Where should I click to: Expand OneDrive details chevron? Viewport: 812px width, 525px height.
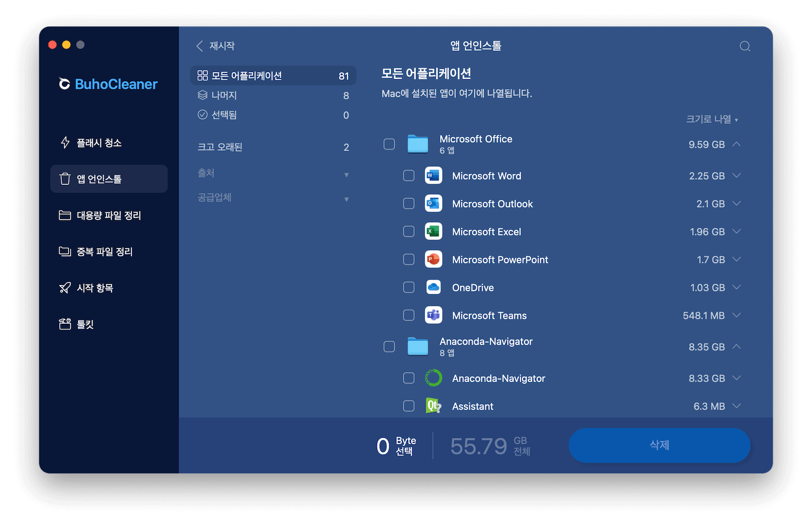737,287
